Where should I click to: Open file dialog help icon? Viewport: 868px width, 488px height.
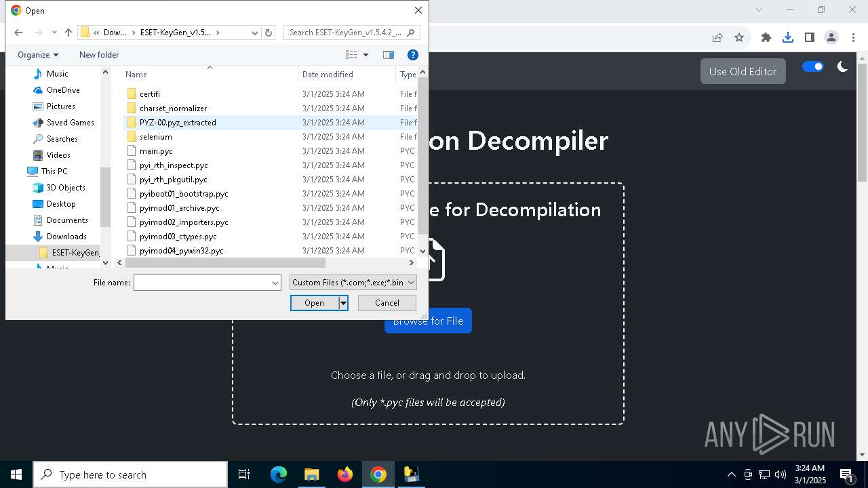[412, 55]
